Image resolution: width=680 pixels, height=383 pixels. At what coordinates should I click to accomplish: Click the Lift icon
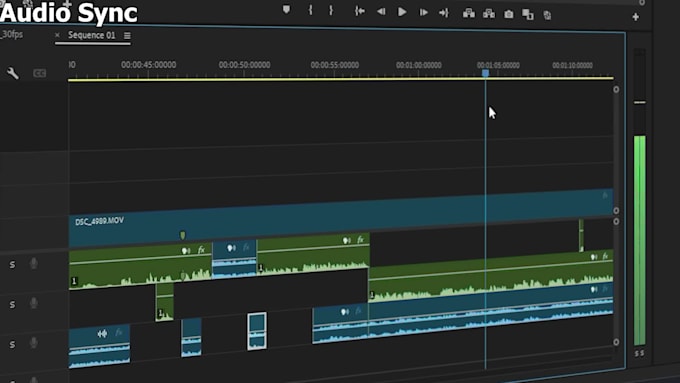468,13
